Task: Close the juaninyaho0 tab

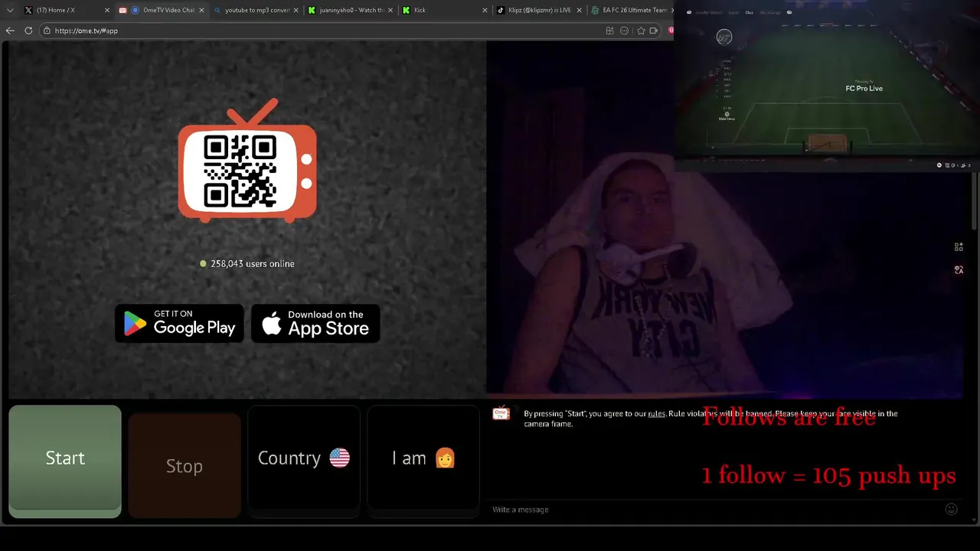Action: [x=390, y=10]
